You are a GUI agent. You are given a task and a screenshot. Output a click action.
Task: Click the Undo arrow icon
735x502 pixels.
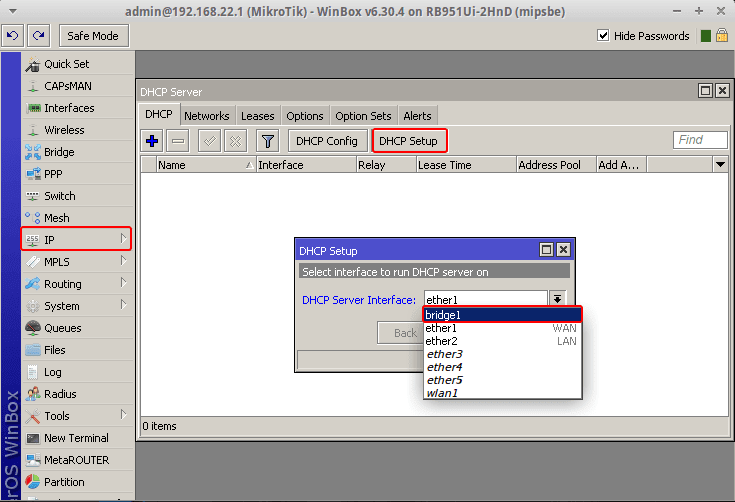click(x=13, y=36)
